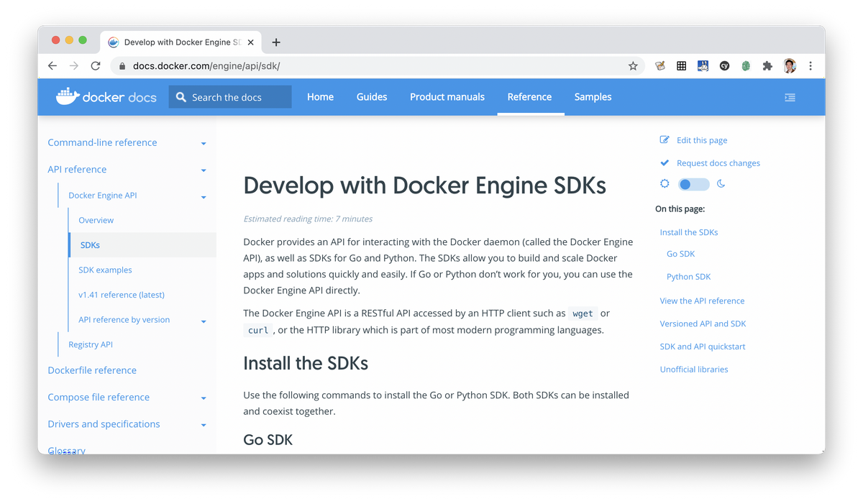Collapse the API reference arrow
The image size is (863, 504).
pos(204,170)
